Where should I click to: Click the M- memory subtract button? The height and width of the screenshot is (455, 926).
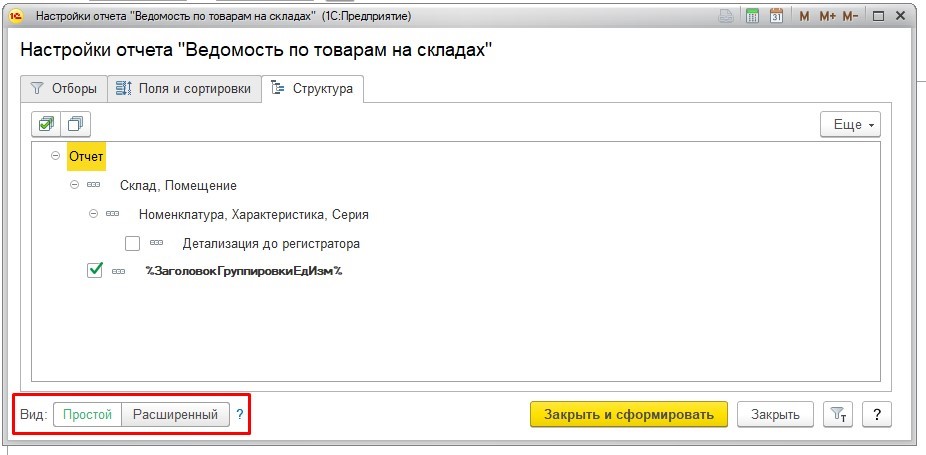(851, 17)
